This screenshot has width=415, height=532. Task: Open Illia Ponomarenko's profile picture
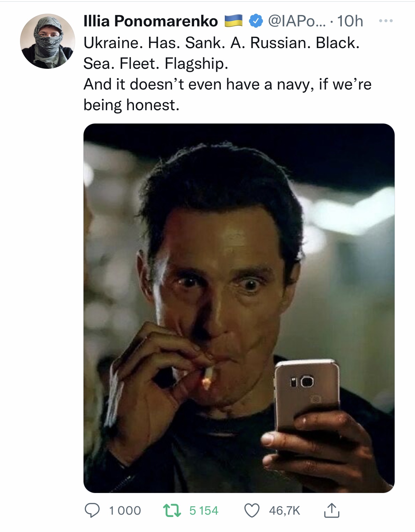(47, 41)
